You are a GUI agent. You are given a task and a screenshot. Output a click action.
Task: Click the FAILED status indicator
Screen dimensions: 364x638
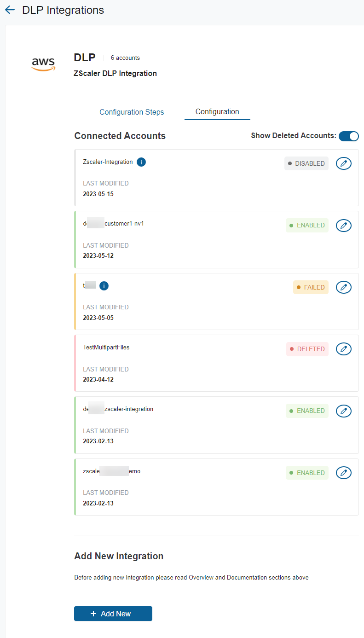pyautogui.click(x=311, y=287)
